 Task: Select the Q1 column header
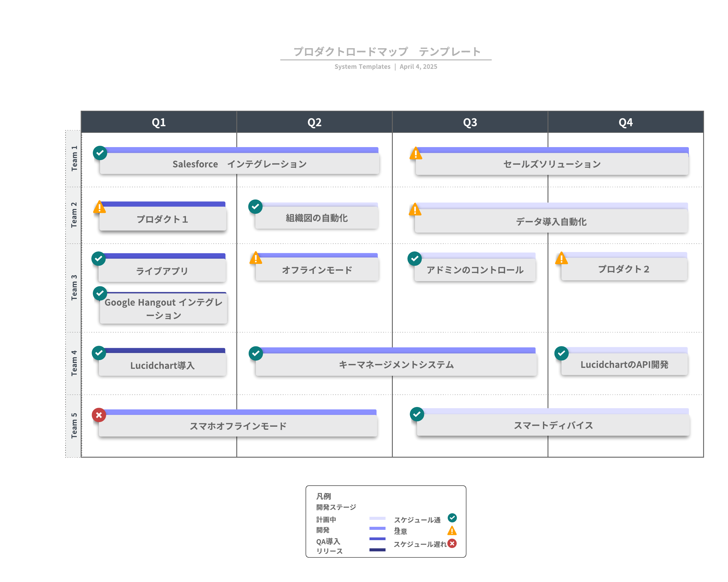[159, 122]
